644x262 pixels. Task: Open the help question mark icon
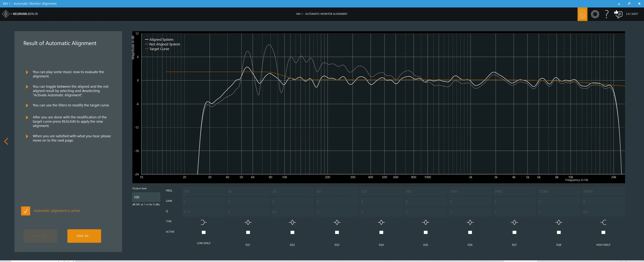[607, 14]
